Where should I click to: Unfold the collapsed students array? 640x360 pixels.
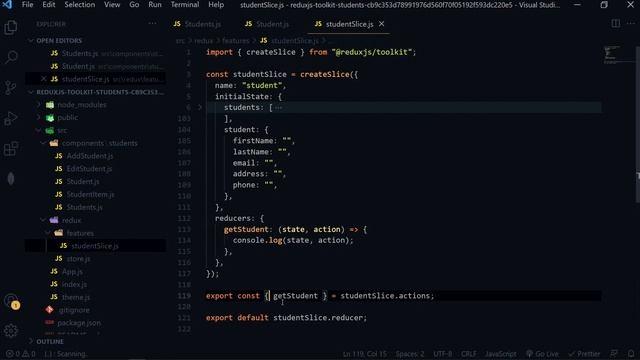click(x=200, y=107)
